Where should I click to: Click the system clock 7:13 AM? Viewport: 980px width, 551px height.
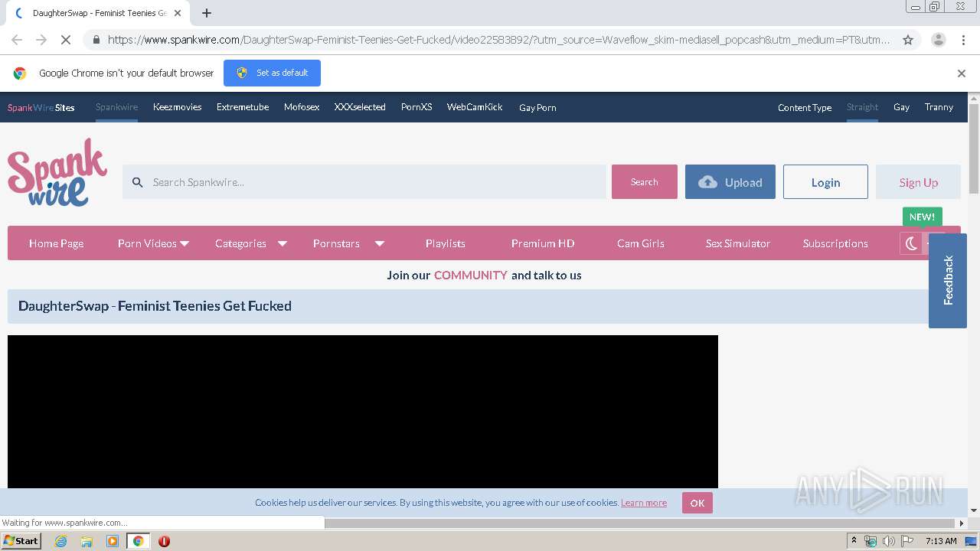coord(941,541)
